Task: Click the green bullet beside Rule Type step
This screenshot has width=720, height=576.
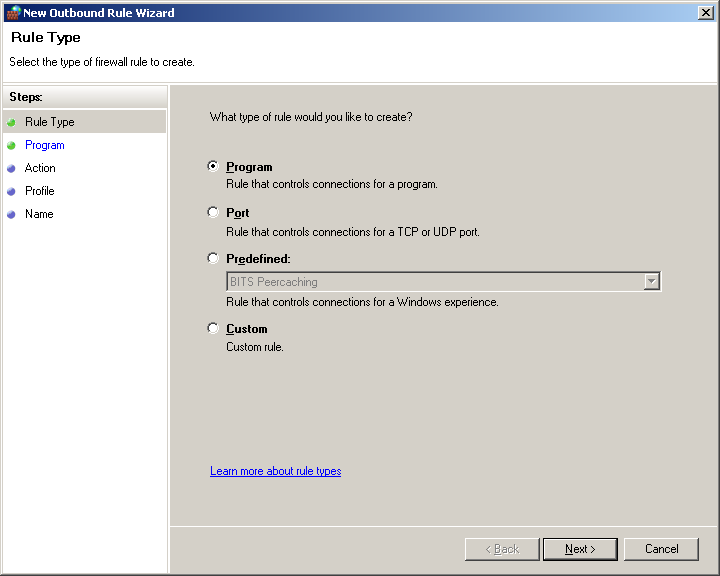Action: click(11, 122)
